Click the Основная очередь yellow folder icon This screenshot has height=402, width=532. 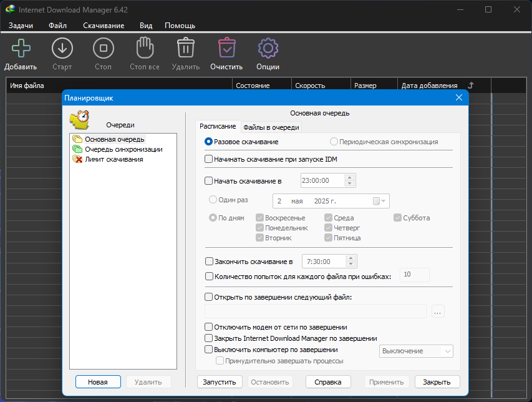pos(77,139)
